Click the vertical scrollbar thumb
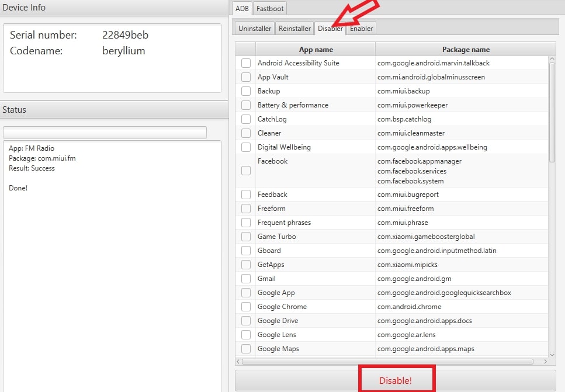Viewport: 565px width, 392px height. tap(552, 112)
